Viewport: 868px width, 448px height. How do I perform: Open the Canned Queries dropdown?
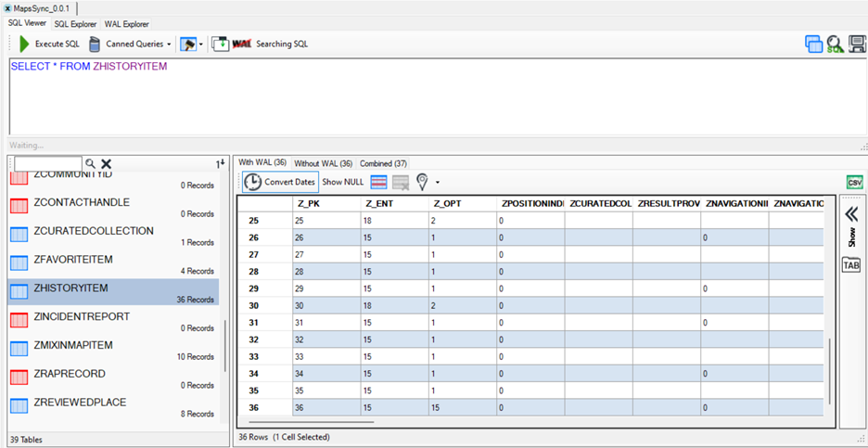click(x=130, y=44)
